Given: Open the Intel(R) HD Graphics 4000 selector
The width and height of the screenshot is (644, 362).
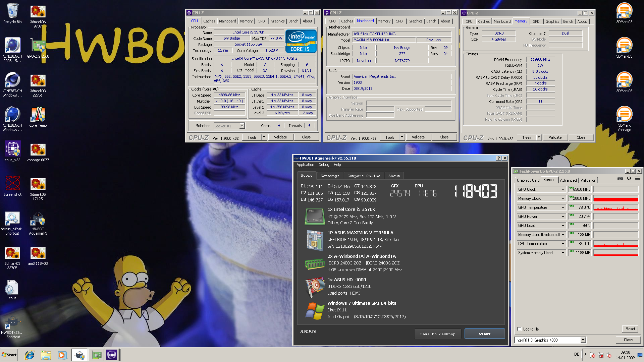Looking at the screenshot, I should (x=550, y=340).
